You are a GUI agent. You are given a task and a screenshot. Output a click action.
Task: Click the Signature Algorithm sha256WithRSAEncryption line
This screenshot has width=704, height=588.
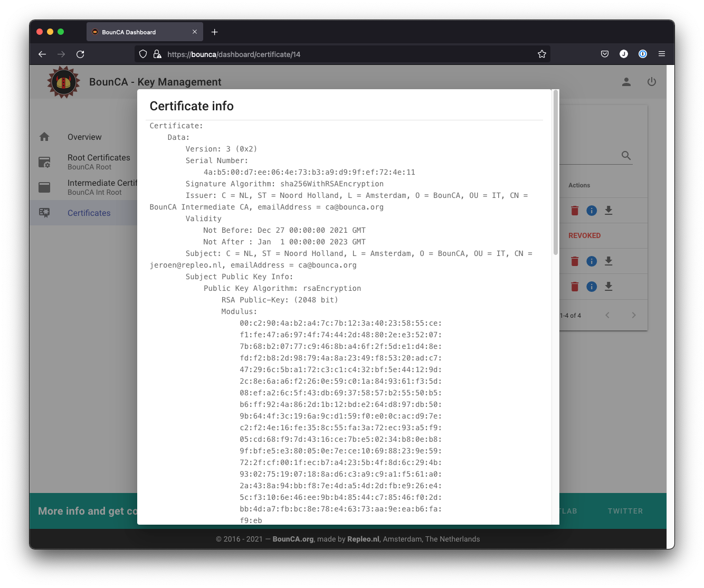tap(284, 184)
